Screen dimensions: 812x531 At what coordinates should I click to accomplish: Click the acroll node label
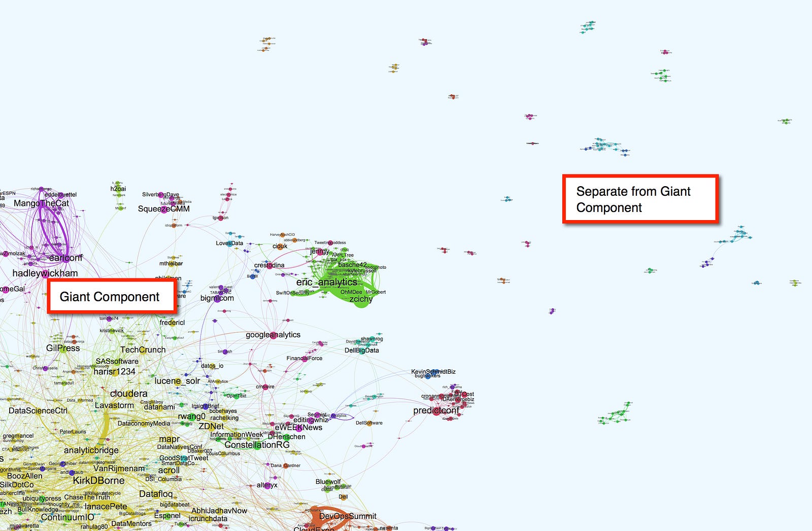(169, 471)
